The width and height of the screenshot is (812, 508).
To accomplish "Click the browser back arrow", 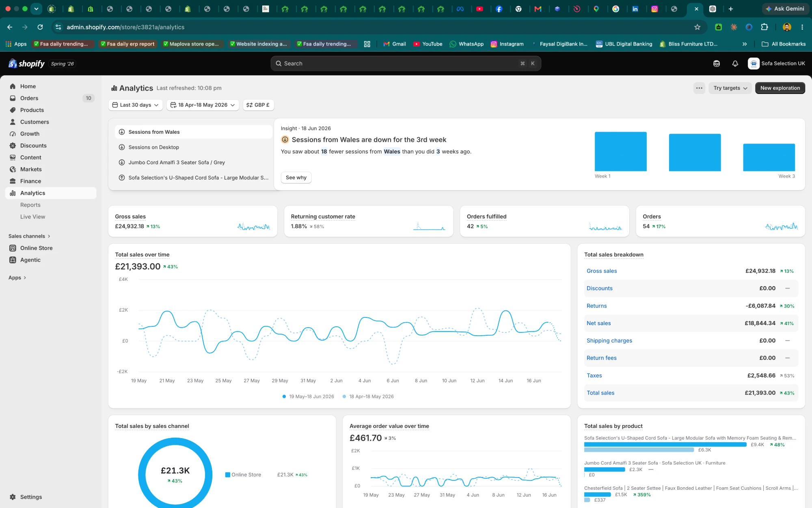I will (10, 27).
